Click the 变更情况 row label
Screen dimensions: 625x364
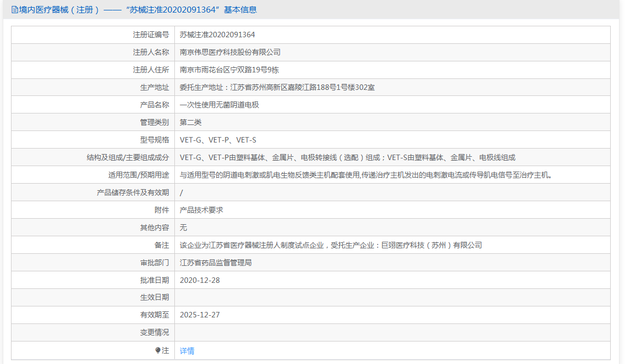tap(155, 333)
